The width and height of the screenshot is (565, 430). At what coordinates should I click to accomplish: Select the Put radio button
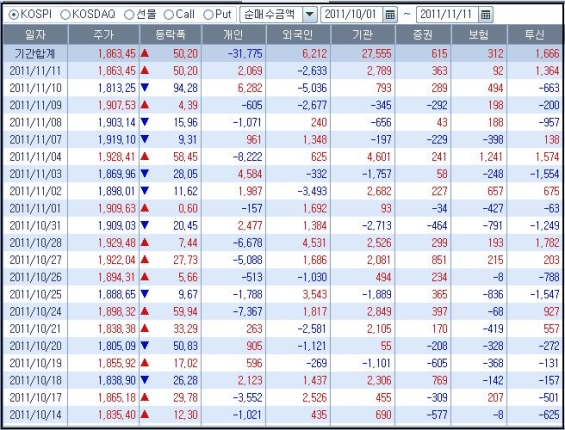[208, 15]
